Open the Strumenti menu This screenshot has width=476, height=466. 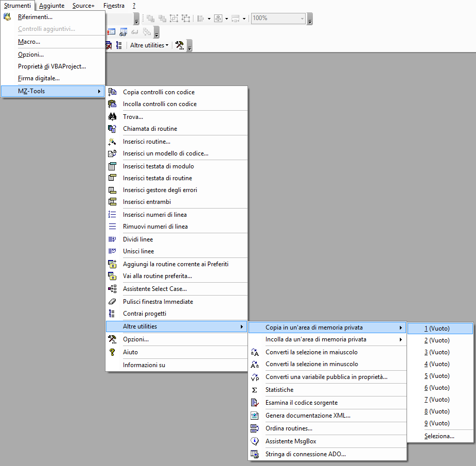pos(17,6)
